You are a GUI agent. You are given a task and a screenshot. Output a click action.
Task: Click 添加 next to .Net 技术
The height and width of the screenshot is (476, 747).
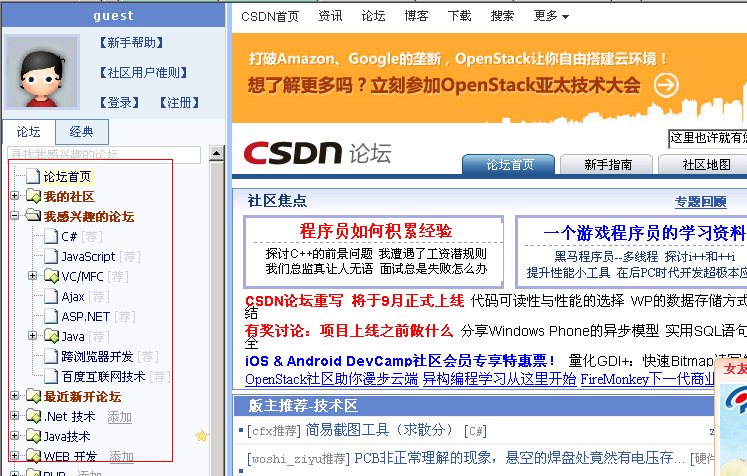[x=119, y=417]
